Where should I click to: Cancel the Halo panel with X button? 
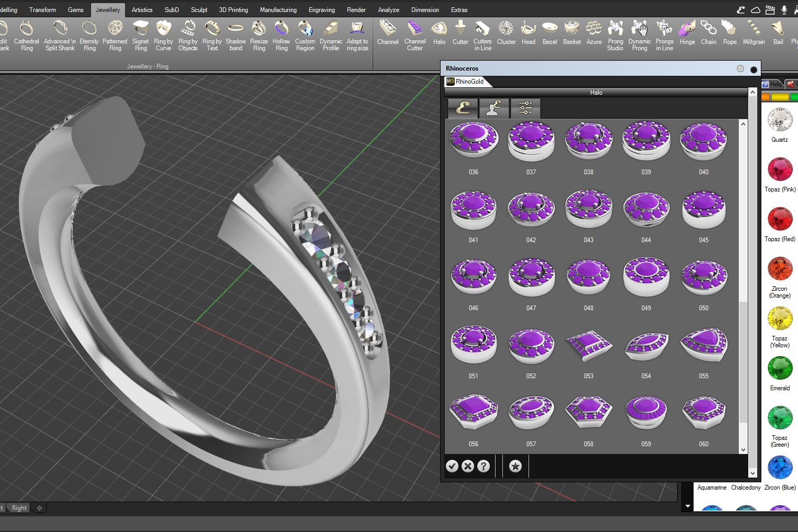pos(468,466)
